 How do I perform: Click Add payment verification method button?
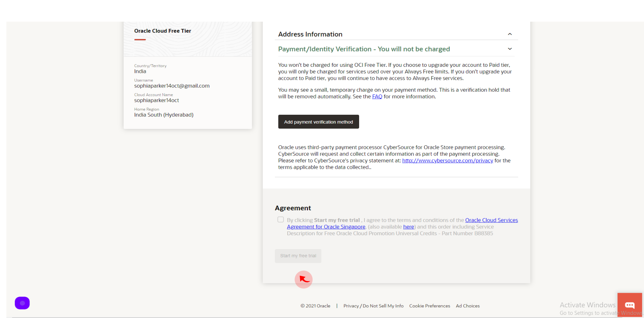point(318,122)
